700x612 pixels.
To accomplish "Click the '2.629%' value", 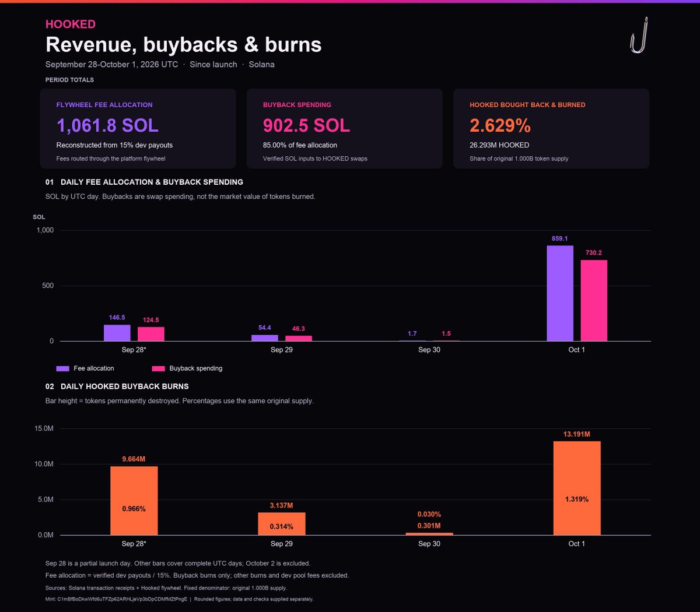I will point(500,125).
